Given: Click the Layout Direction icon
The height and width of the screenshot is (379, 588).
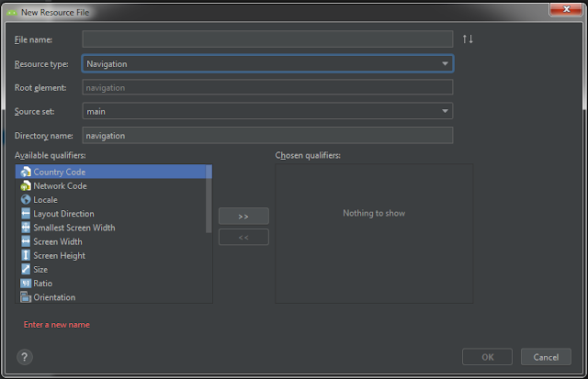Looking at the screenshot, I should pos(26,214).
